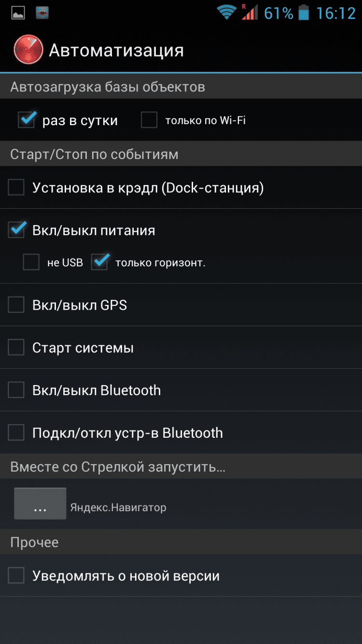Toggle 'Вкл/выкл Bluetooth' checkbox
Viewport: 362px width, 644px height.
[16, 390]
